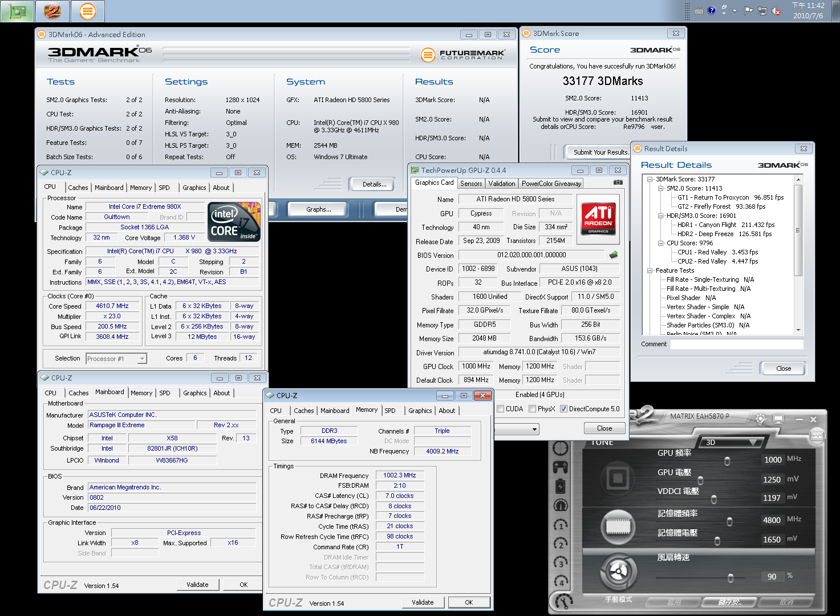This screenshot has width=840, height=616.
Task: Open PowerColor Giveaway tab in GPU-Z
Action: tap(551, 184)
